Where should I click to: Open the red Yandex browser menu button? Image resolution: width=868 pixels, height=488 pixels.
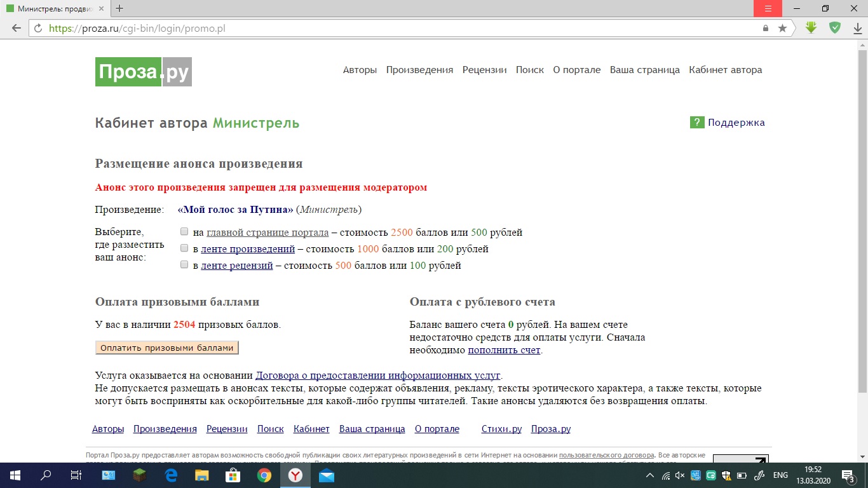[768, 8]
